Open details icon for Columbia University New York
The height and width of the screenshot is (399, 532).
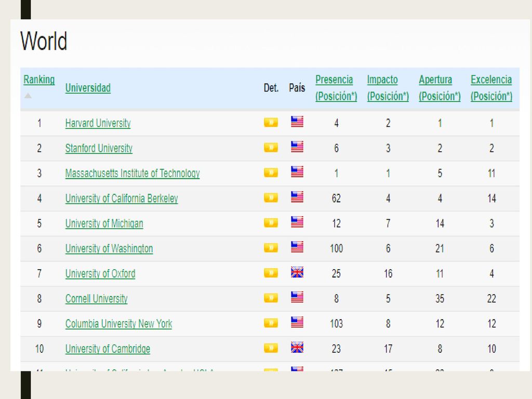(x=271, y=323)
